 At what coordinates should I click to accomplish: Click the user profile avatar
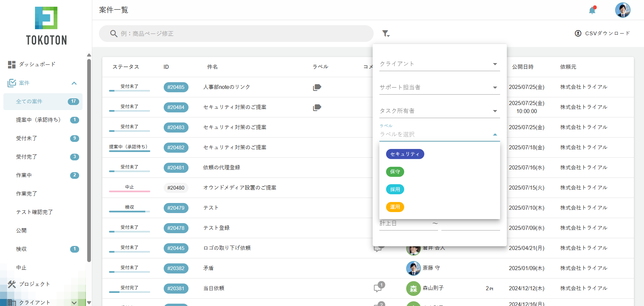pyautogui.click(x=623, y=10)
